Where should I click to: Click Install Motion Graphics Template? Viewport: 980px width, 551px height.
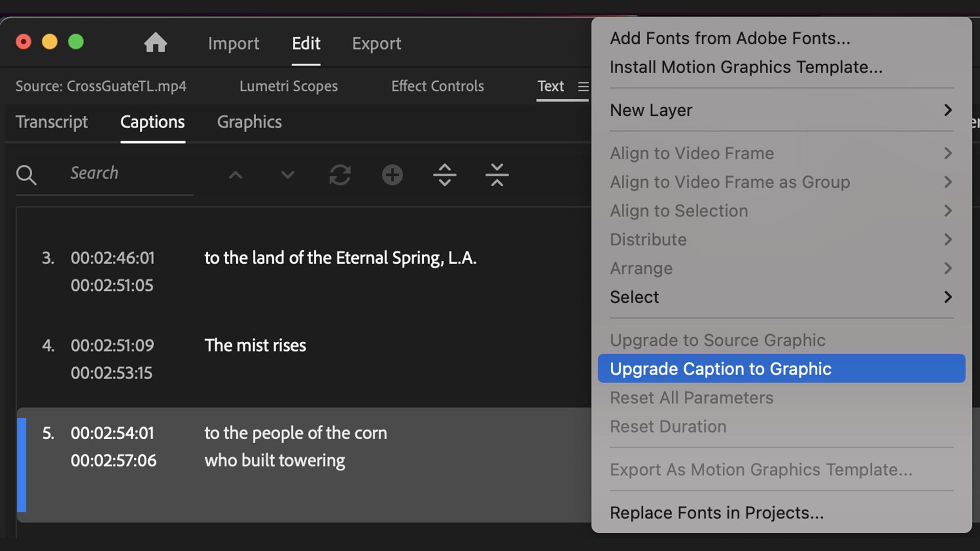point(746,67)
